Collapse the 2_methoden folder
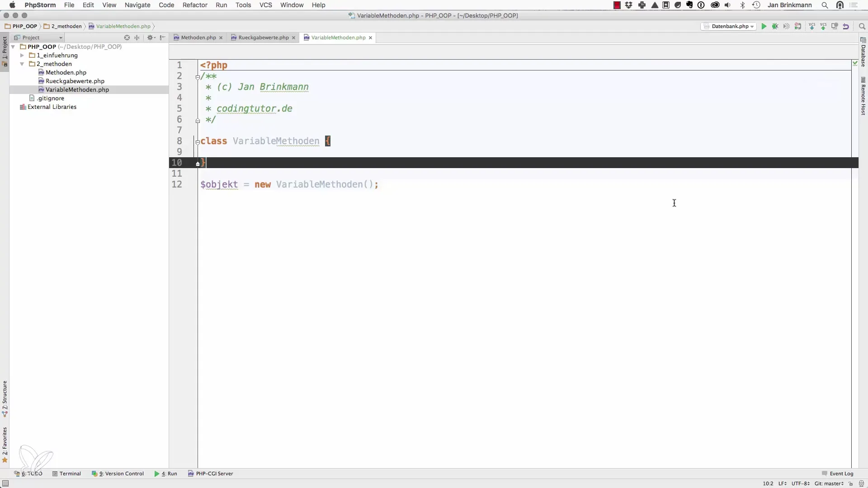 coord(22,64)
